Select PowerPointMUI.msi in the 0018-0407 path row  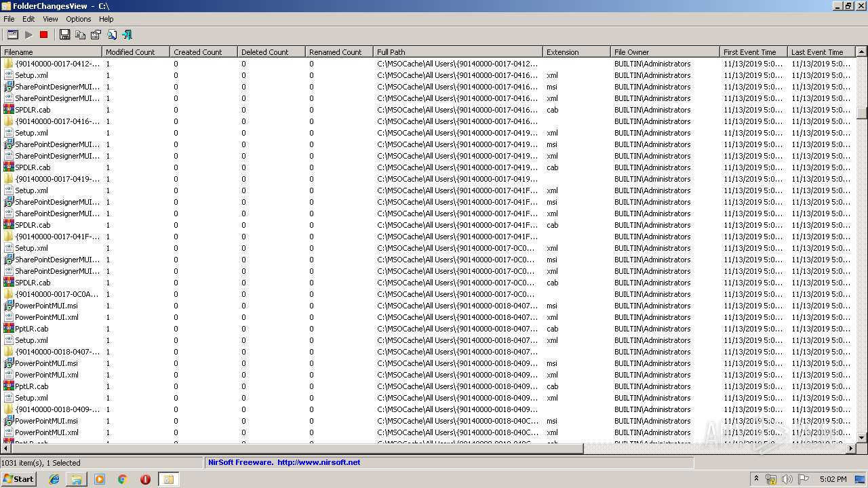point(46,306)
